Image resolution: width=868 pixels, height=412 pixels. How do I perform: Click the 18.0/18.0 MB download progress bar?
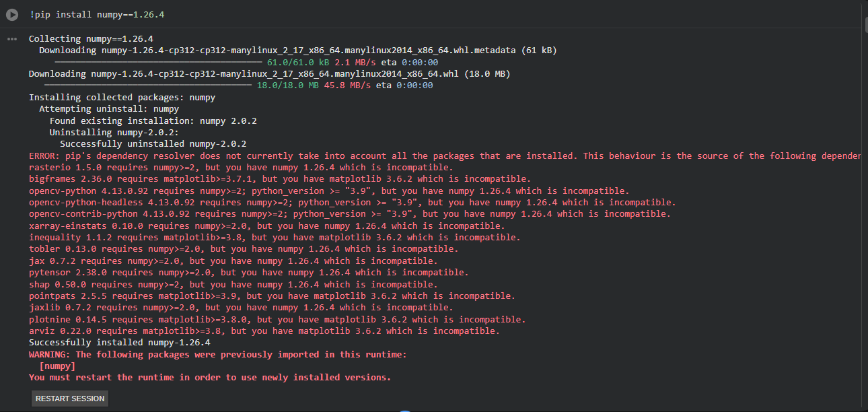pos(148,85)
